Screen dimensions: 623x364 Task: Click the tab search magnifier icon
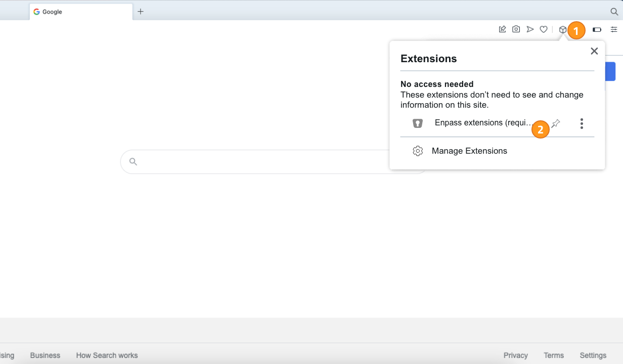(x=614, y=12)
